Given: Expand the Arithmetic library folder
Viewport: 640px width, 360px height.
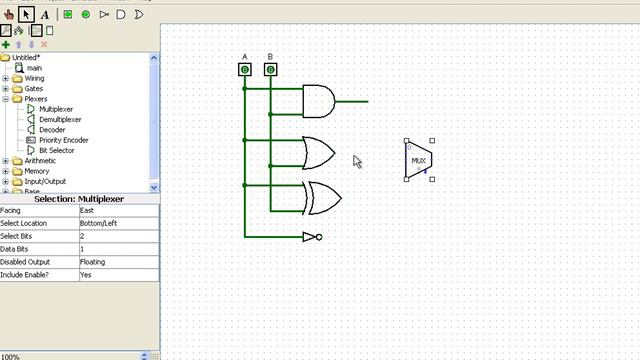Looking at the screenshot, I should point(5,161).
